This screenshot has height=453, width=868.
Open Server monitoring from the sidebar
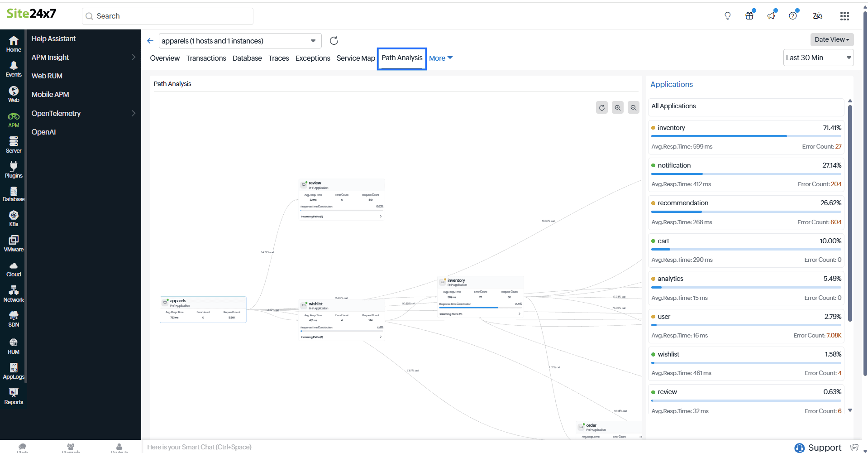(x=13, y=144)
